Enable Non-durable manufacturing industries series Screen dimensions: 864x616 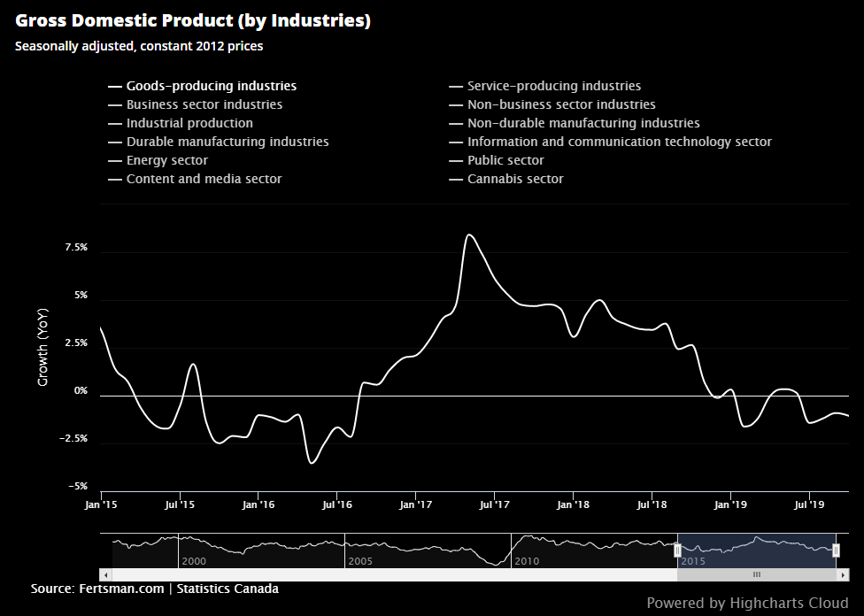[x=575, y=123]
